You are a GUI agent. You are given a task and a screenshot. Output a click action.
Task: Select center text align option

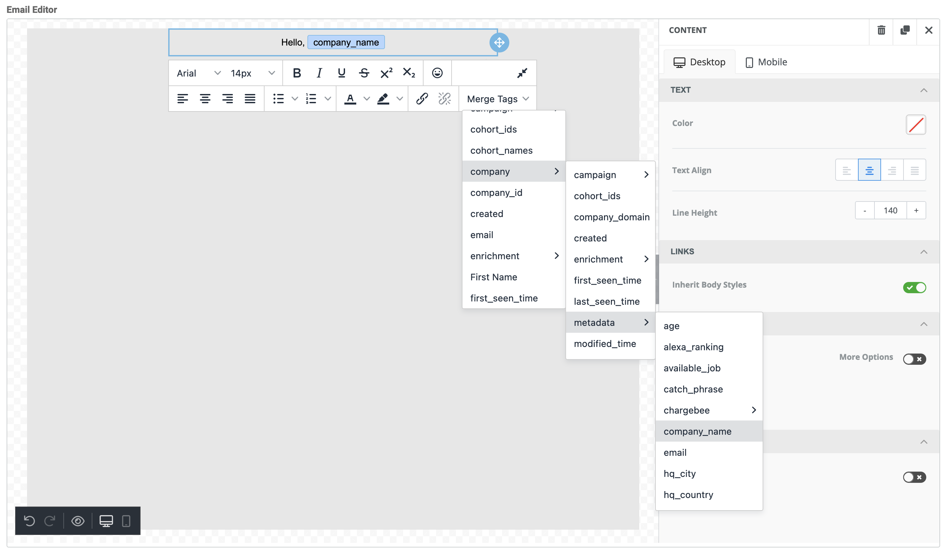[869, 170]
